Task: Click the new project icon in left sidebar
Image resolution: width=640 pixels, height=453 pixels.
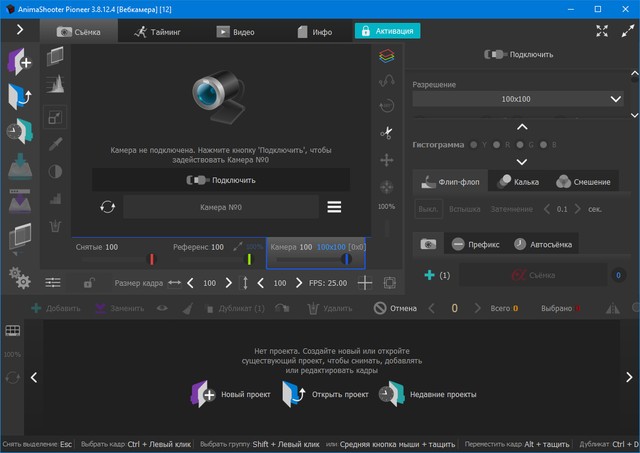Action: click(x=21, y=62)
